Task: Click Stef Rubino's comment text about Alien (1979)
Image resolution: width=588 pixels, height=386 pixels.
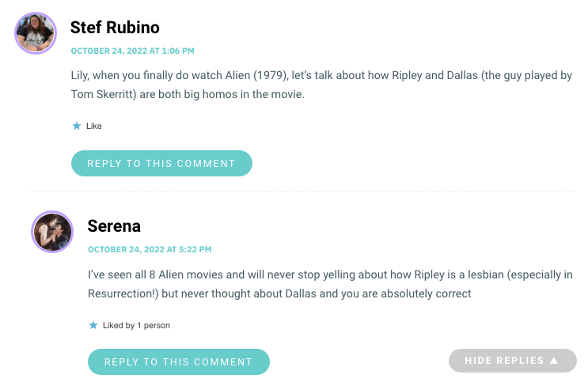Action: [x=321, y=85]
